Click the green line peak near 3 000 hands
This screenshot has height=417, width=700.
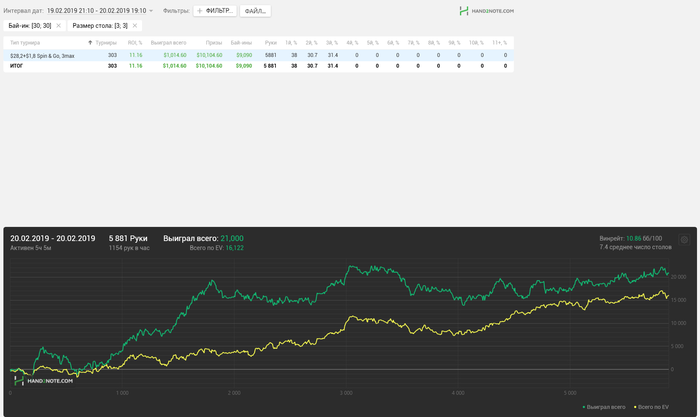click(x=351, y=266)
